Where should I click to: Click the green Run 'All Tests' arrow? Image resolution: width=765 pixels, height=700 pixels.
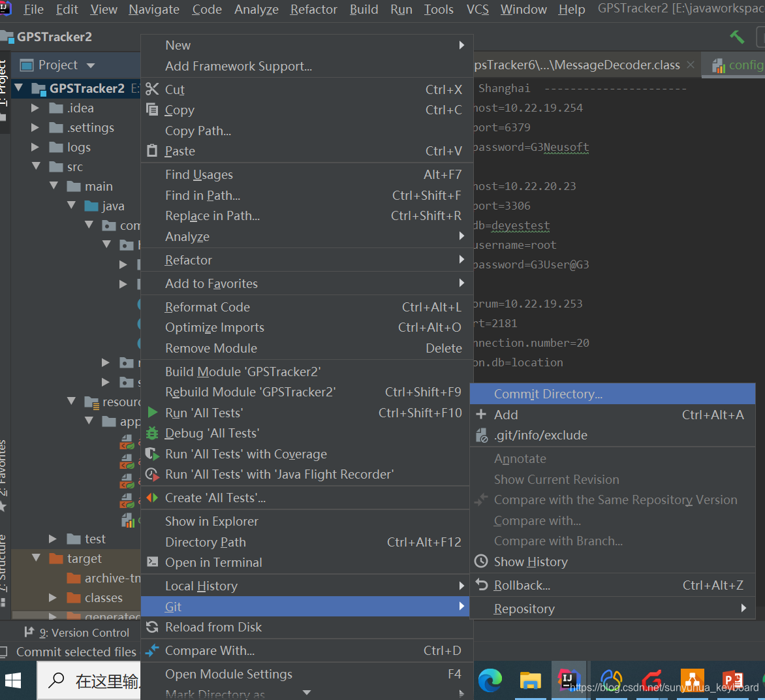(153, 413)
